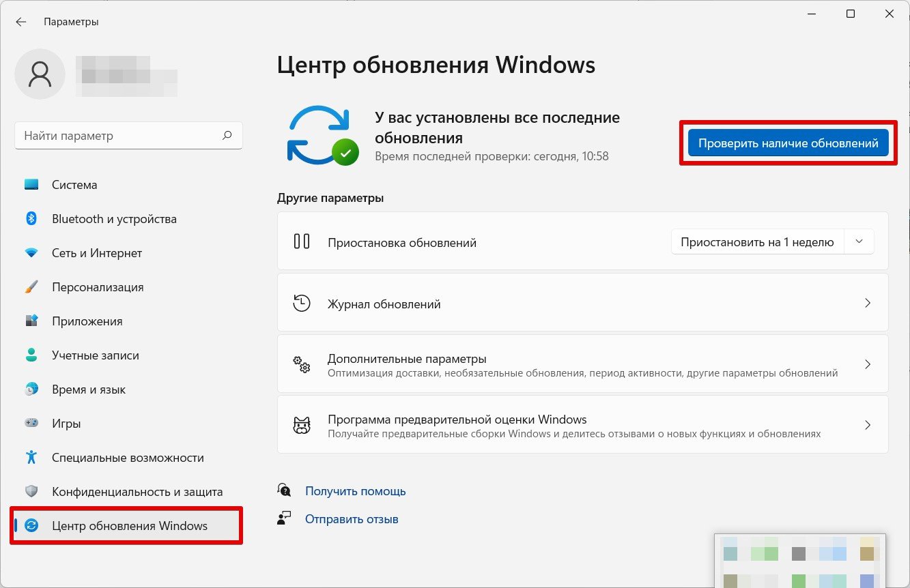Go to Игры section

[x=128, y=424]
